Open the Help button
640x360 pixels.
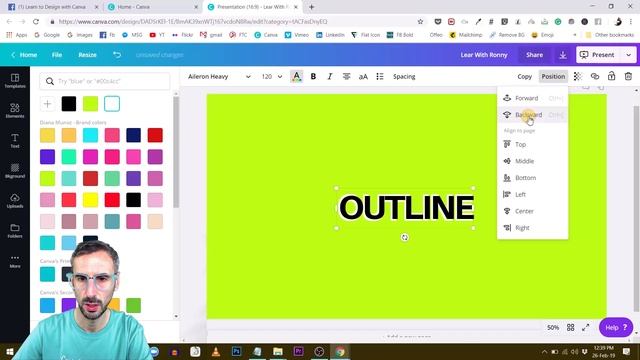(x=616, y=327)
